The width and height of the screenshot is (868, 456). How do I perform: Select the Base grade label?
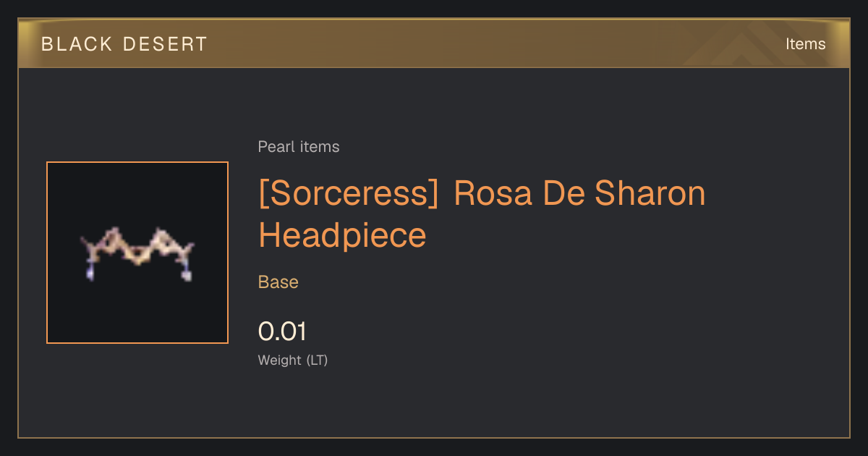pos(278,282)
